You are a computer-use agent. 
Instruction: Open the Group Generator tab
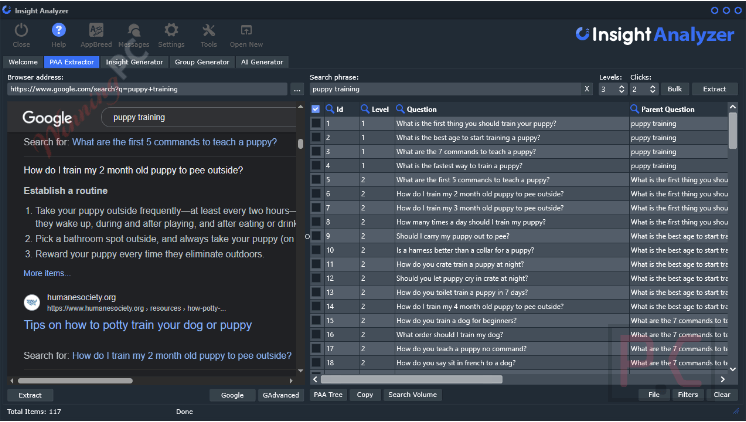coord(202,62)
